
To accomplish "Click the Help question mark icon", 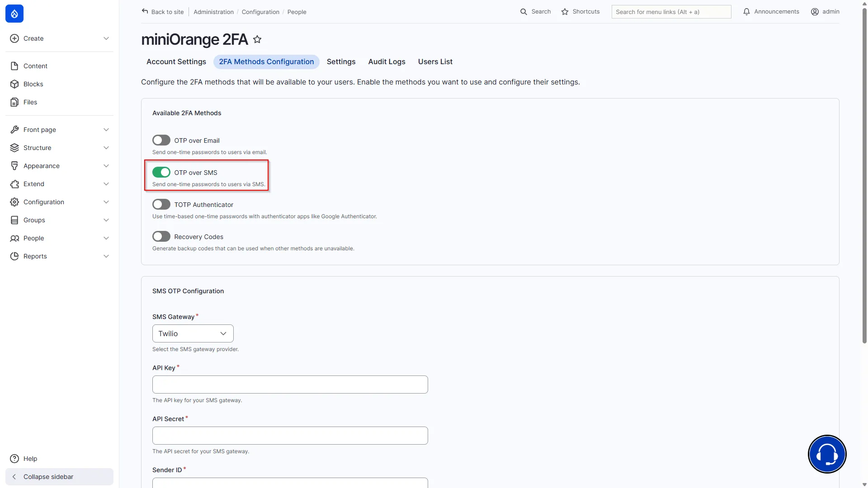I will click(14, 459).
